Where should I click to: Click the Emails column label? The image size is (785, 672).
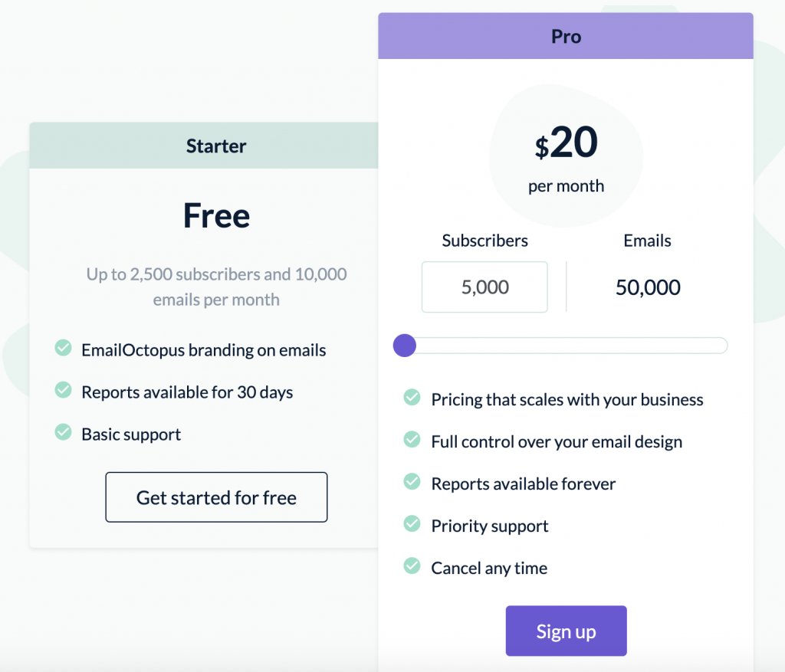[647, 241]
